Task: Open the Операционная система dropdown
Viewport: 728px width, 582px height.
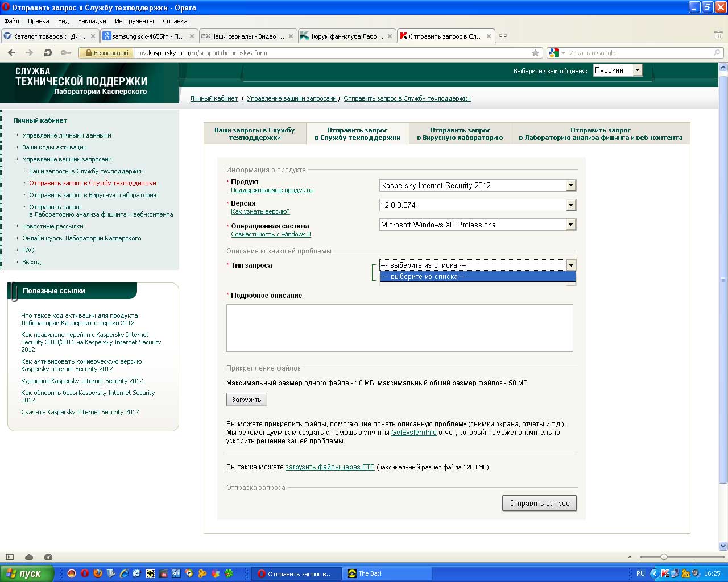Action: [478, 225]
